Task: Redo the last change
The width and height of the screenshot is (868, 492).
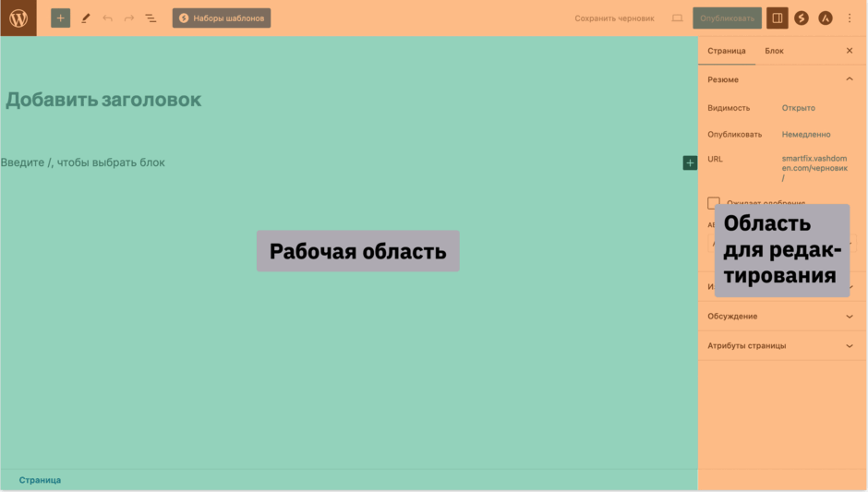Action: pyautogui.click(x=129, y=18)
